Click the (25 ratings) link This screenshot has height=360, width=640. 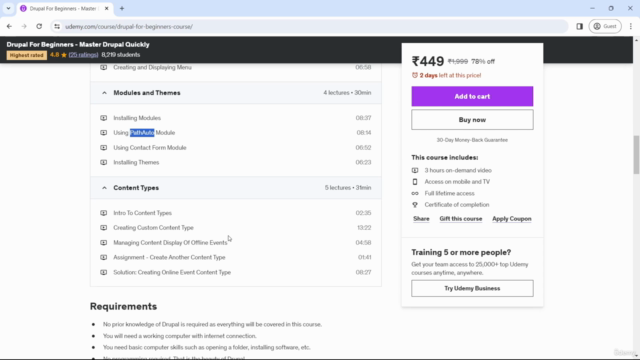(83, 55)
